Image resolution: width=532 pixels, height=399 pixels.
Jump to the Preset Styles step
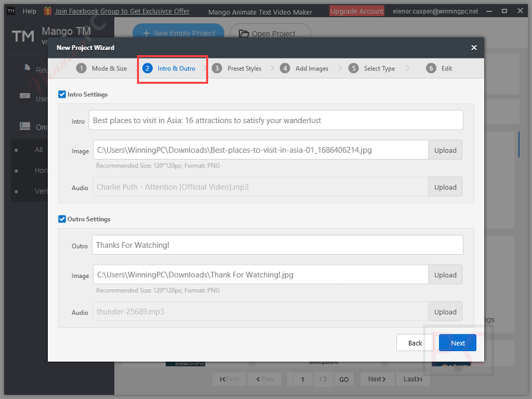(x=244, y=68)
